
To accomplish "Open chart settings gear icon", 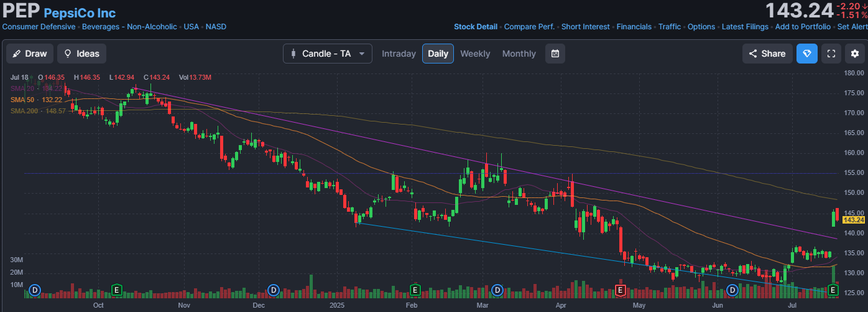I will pos(854,54).
